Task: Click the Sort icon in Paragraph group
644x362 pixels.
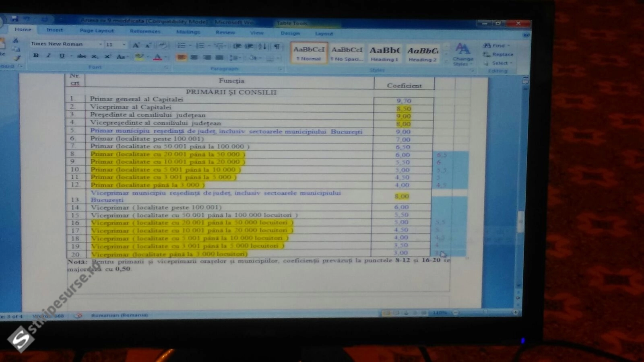Action: pos(262,46)
